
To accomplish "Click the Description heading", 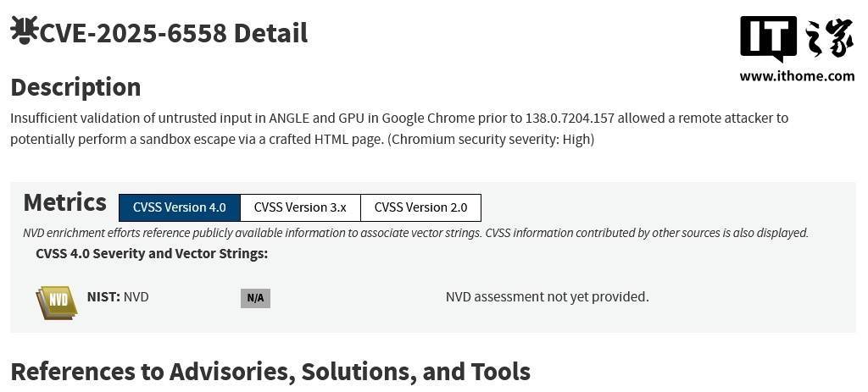I will [75, 87].
